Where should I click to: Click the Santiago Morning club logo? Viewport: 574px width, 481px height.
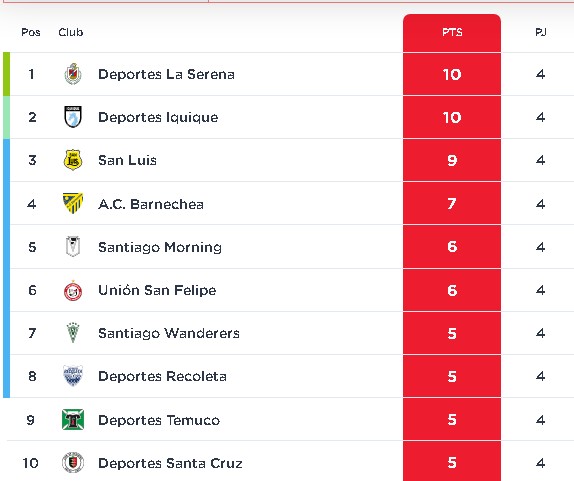click(x=73, y=246)
